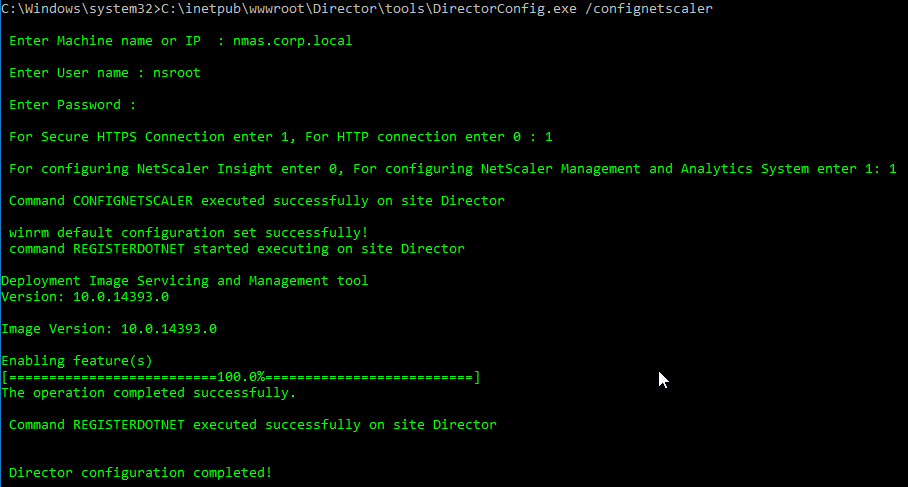Click the operation completed successfully line
Image resolution: width=908 pixels, height=487 pixels.
click(148, 393)
